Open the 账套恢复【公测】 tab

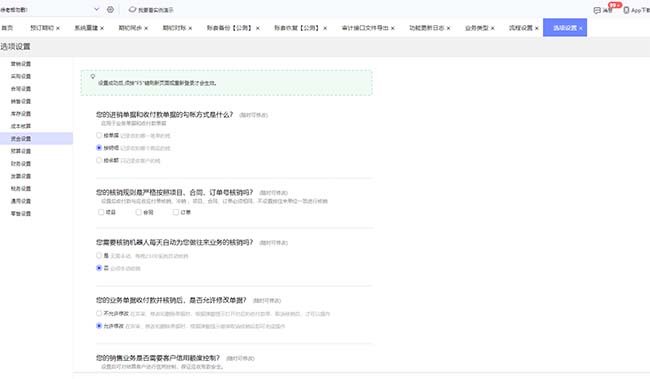(x=297, y=28)
